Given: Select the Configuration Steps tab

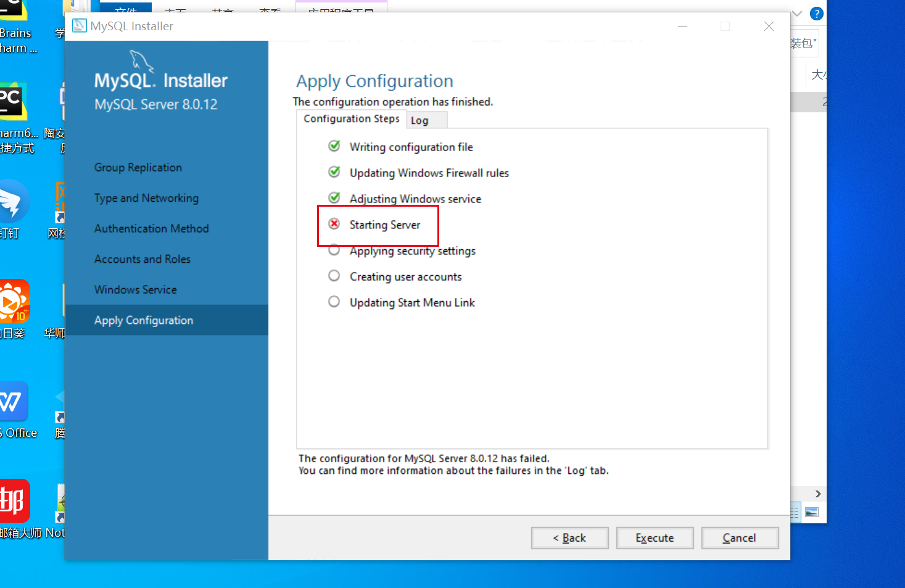Looking at the screenshot, I should point(352,118).
